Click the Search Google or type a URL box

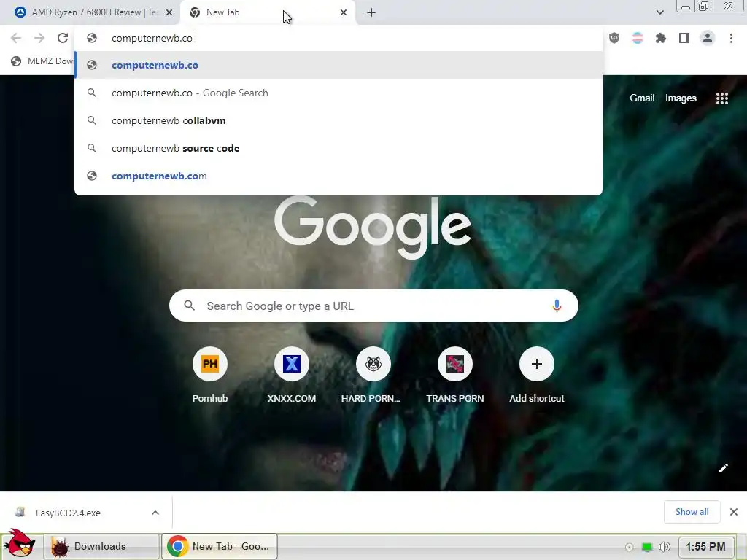pyautogui.click(x=373, y=306)
